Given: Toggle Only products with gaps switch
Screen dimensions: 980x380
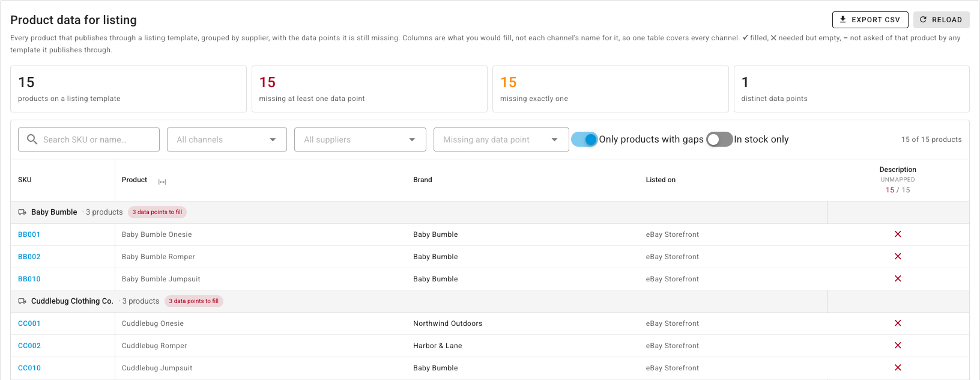Looking at the screenshot, I should tap(584, 139).
